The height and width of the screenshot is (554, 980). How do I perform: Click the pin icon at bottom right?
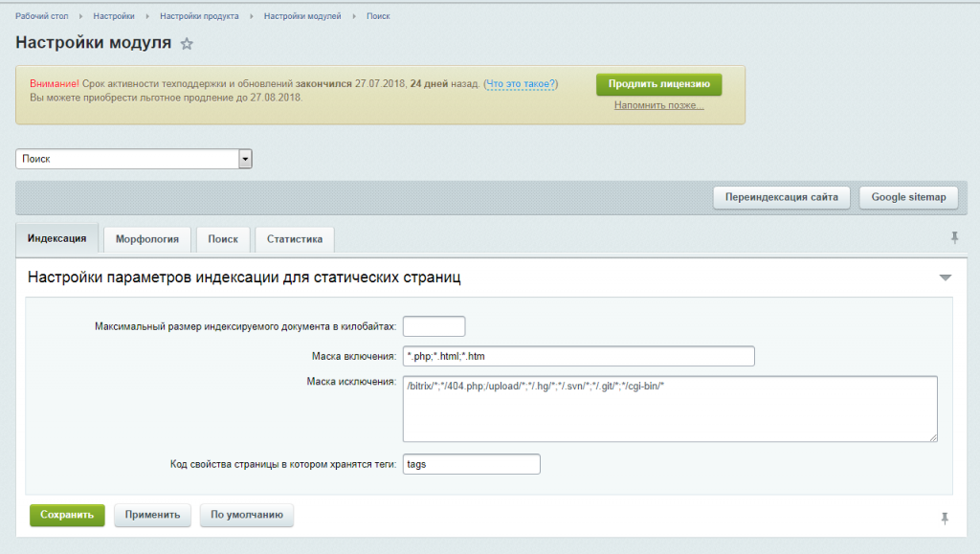click(945, 518)
